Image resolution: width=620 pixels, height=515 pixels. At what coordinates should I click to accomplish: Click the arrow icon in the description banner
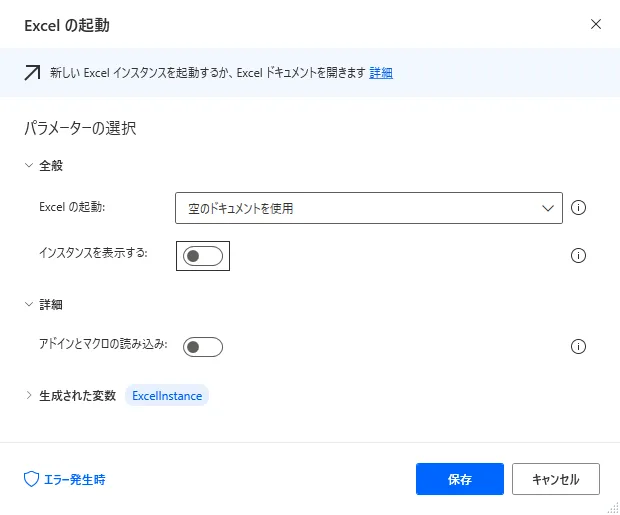[33, 73]
